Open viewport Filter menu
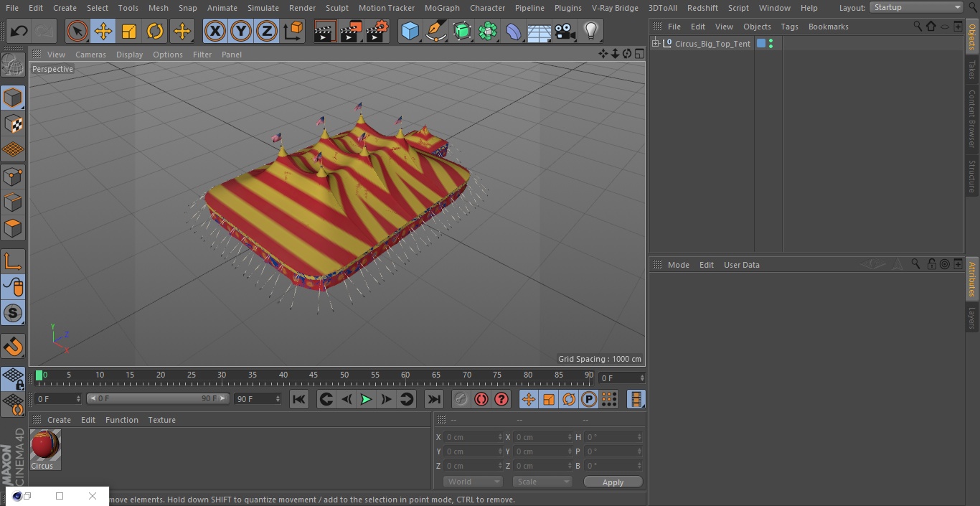Viewport: 980px width, 506px height. (202, 55)
